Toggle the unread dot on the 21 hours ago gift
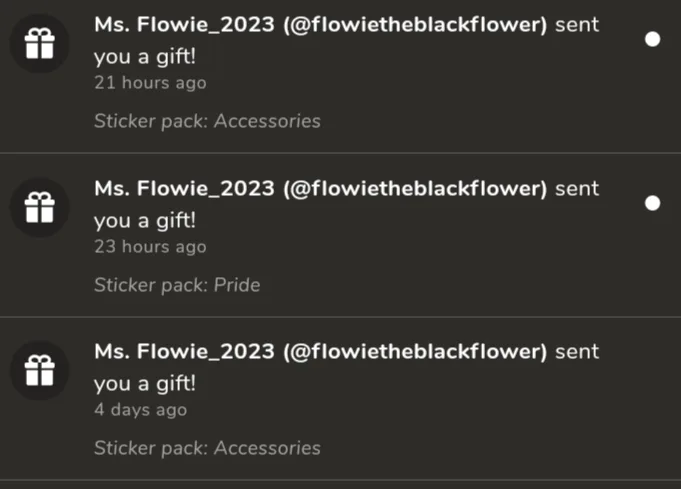 (x=652, y=39)
